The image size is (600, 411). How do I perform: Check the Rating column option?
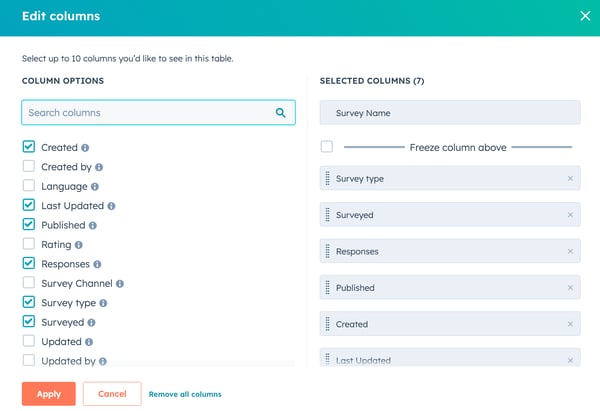click(29, 245)
